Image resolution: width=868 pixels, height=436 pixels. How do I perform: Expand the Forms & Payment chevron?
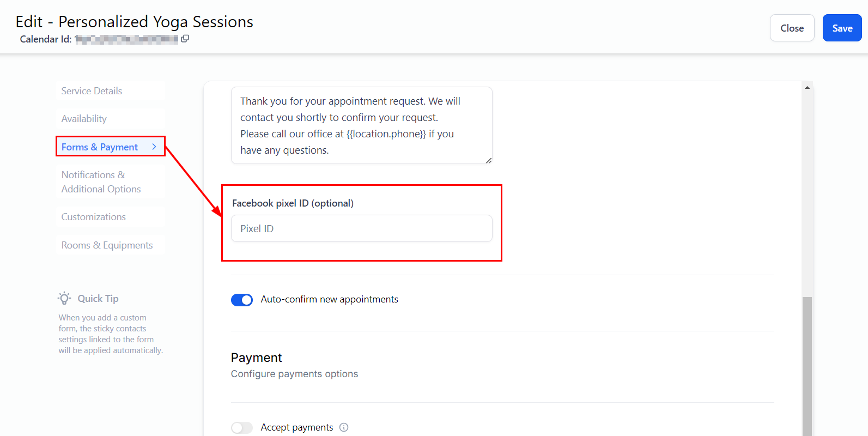point(154,147)
